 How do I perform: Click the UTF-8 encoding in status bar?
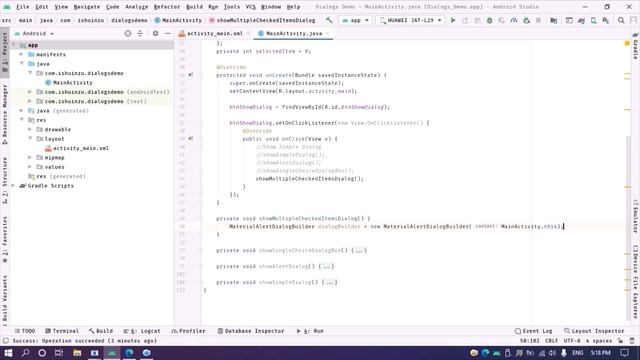572,341
